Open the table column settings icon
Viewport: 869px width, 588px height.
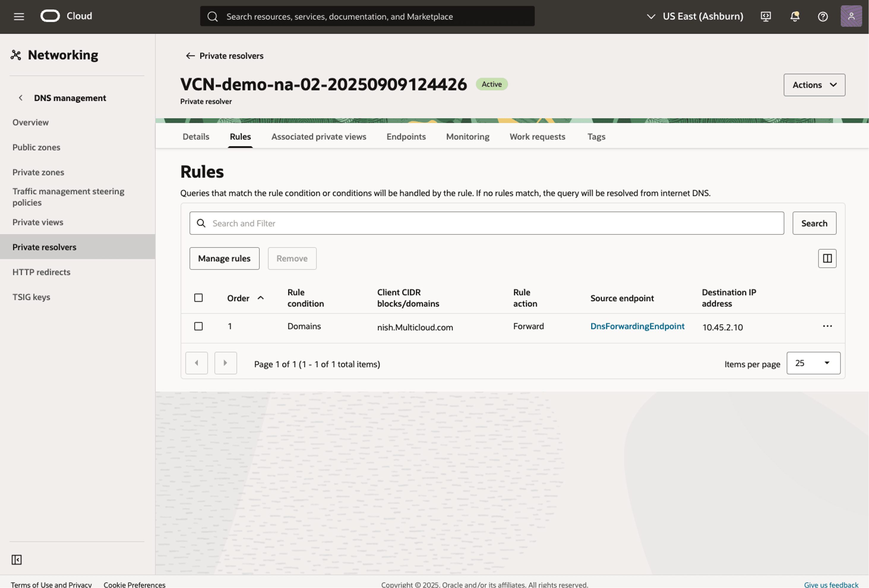[x=827, y=258]
